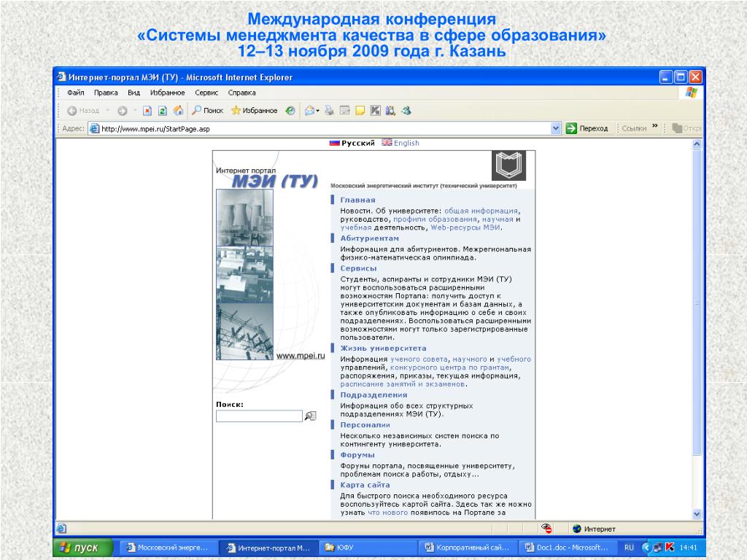Open the Сервис menu

coord(206,93)
